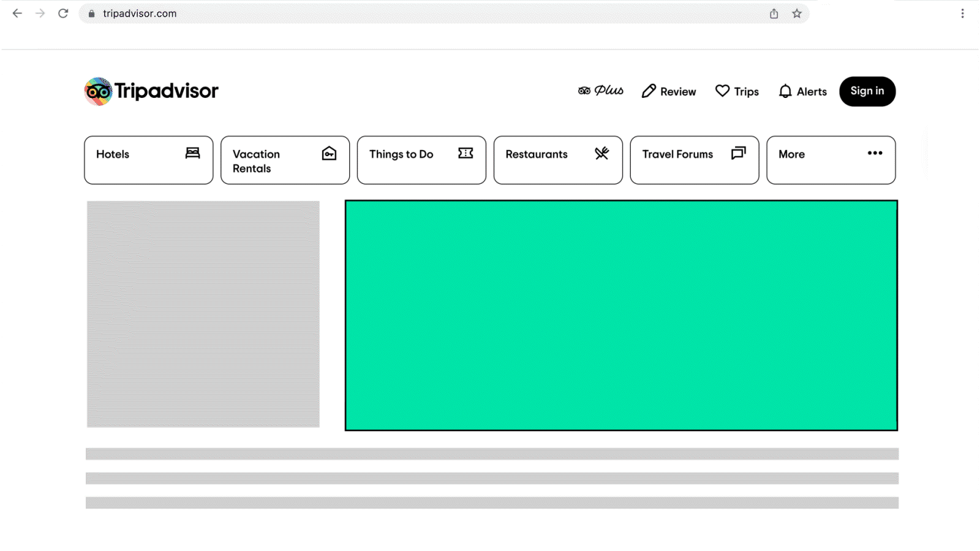Viewport: 980px width, 551px height.
Task: Click the padlock icon in address bar
Action: tap(92, 13)
